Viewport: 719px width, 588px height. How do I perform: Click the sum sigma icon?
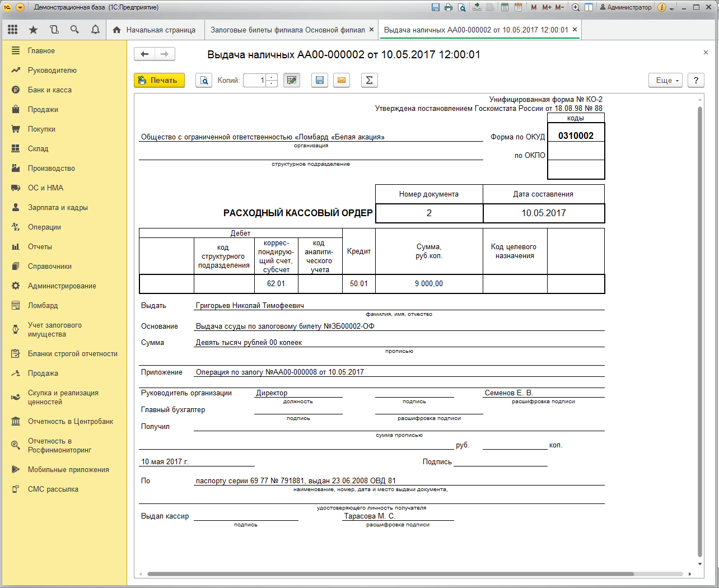369,80
